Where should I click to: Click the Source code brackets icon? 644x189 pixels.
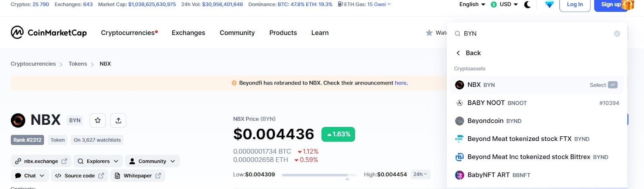click(58, 176)
